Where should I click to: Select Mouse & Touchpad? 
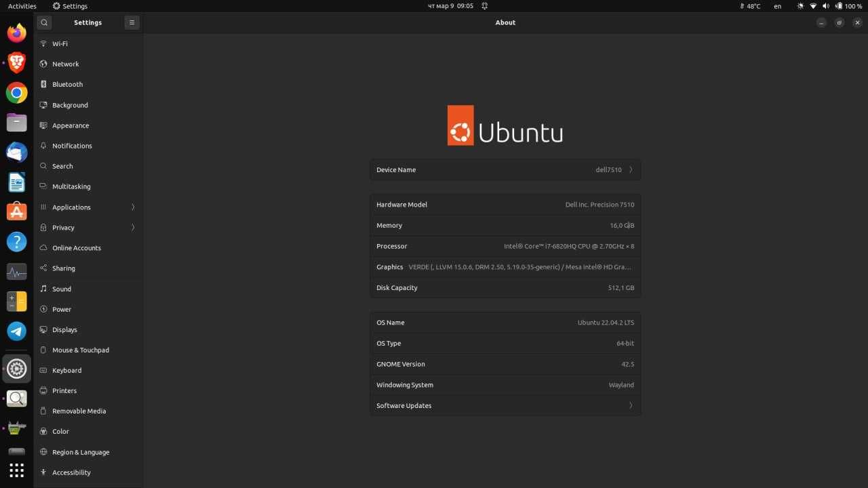point(88,350)
